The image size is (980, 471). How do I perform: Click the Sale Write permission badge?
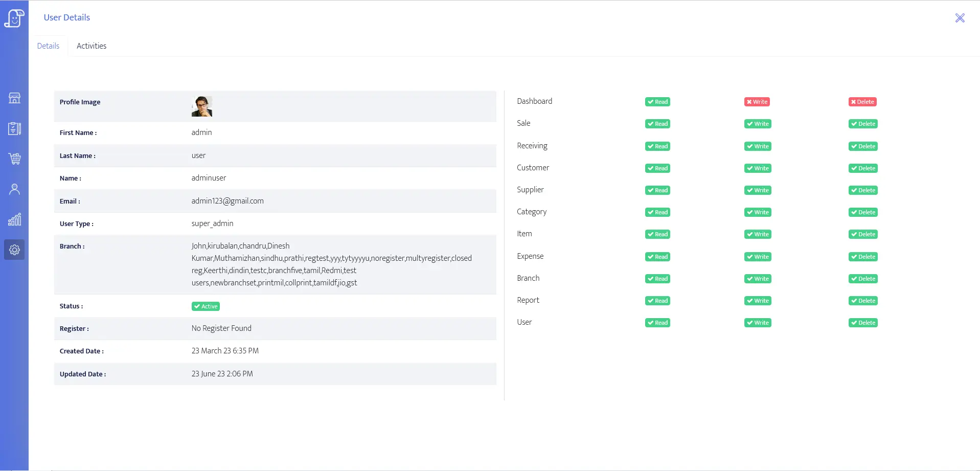(758, 124)
